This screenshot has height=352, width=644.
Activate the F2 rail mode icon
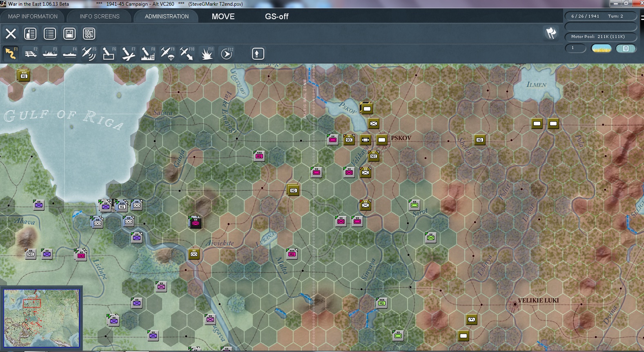[x=30, y=53]
